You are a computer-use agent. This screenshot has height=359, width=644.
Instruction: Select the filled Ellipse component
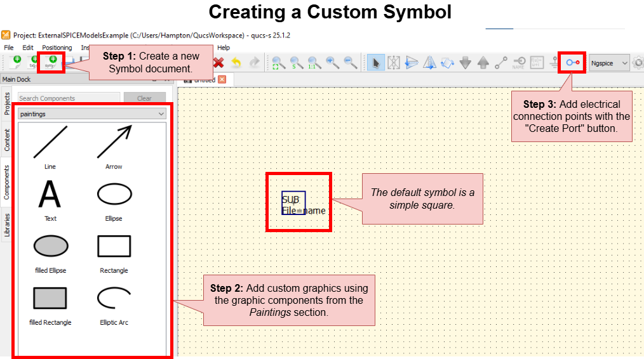tap(51, 253)
